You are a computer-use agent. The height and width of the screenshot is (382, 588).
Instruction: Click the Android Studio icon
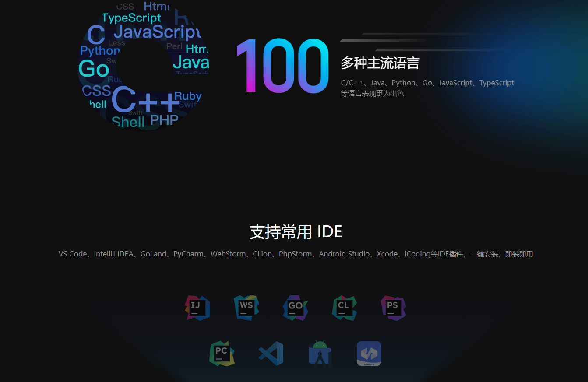[320, 353]
